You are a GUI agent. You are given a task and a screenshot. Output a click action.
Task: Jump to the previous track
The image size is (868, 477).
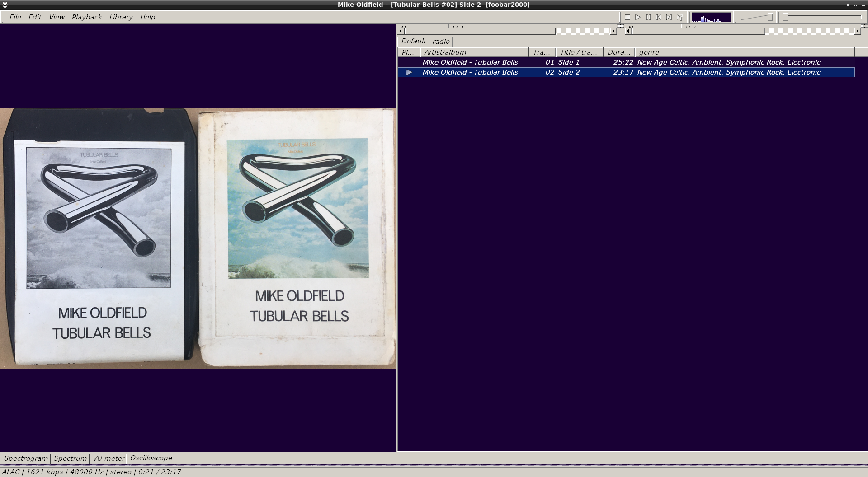pyautogui.click(x=659, y=17)
